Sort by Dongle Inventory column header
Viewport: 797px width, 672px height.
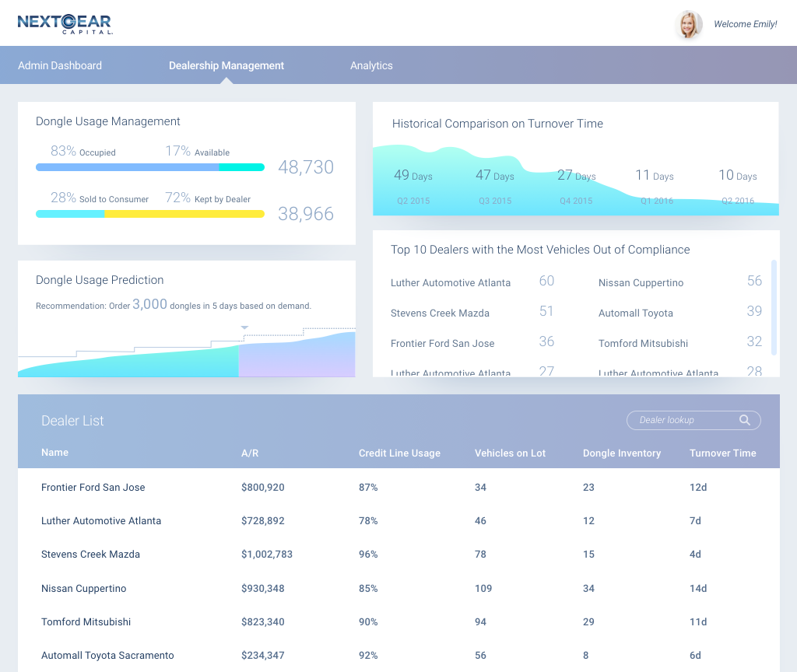pyautogui.click(x=622, y=453)
